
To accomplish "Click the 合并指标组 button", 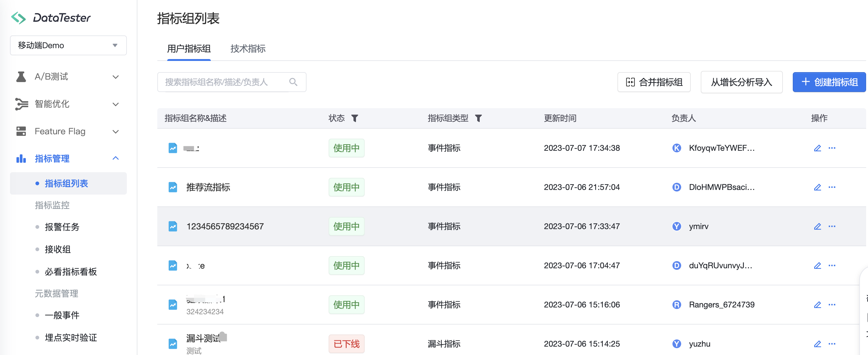I will point(654,82).
